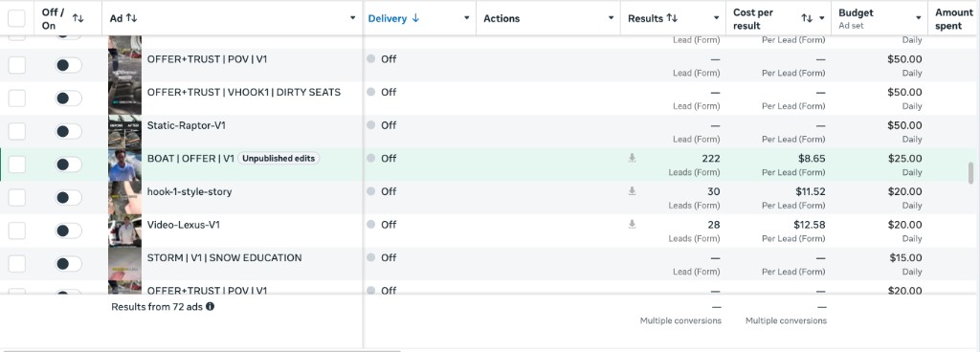
Task: Click Off delivery status in Video-Lexus-V1 row
Action: click(389, 225)
